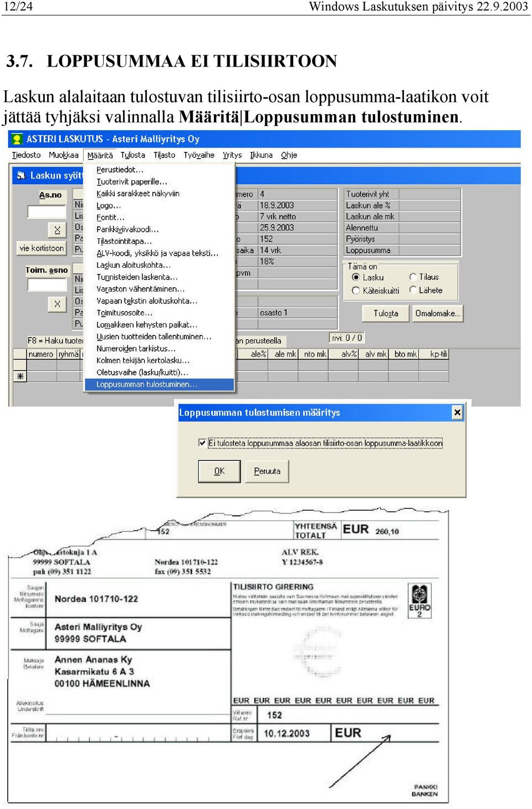The image size is (532, 809).
Task: Open the Ohje menu
Action: 289,155
